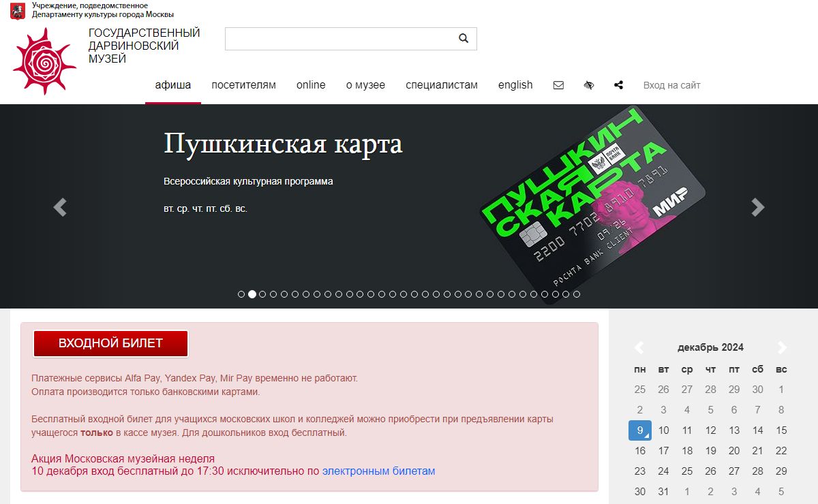818x504 pixels.
Task: Select December 18 in calendar
Action: point(687,451)
